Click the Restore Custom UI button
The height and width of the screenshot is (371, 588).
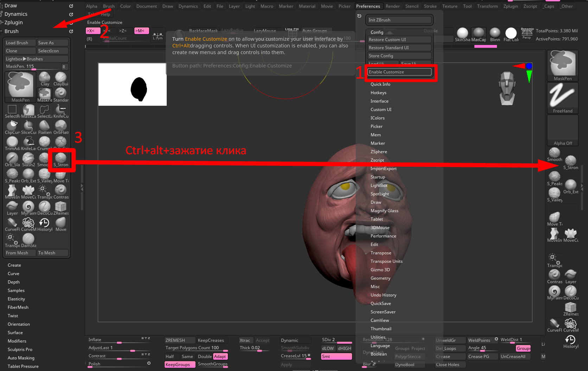400,40
